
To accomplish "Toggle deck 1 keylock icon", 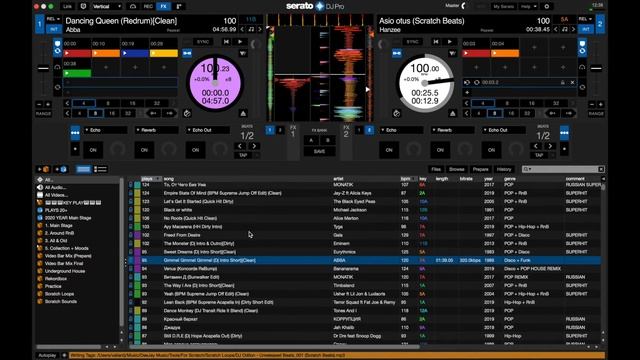I will pos(187,53).
